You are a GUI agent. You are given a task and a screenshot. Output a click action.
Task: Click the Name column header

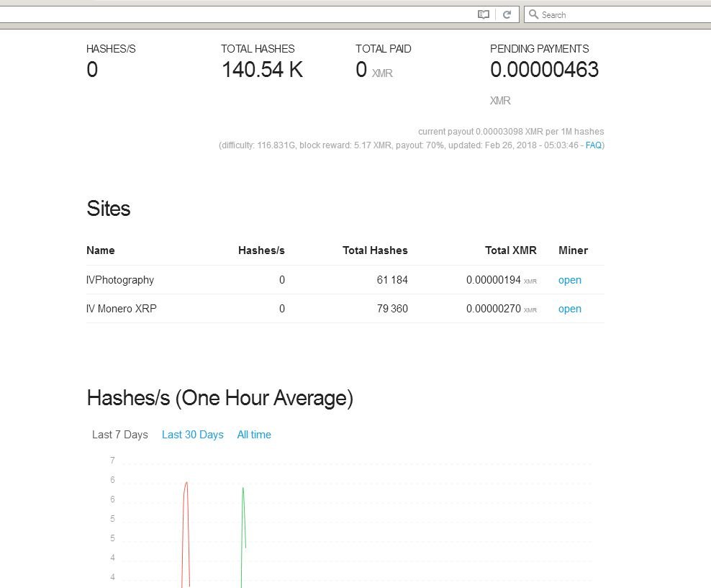[100, 250]
